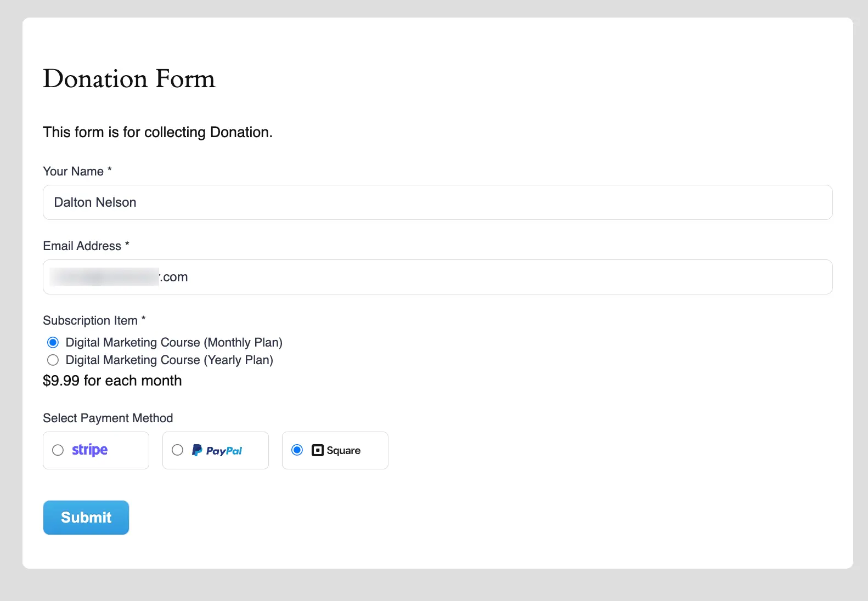The width and height of the screenshot is (868, 601).
Task: Click the Select Payment Method label
Action: click(x=108, y=418)
